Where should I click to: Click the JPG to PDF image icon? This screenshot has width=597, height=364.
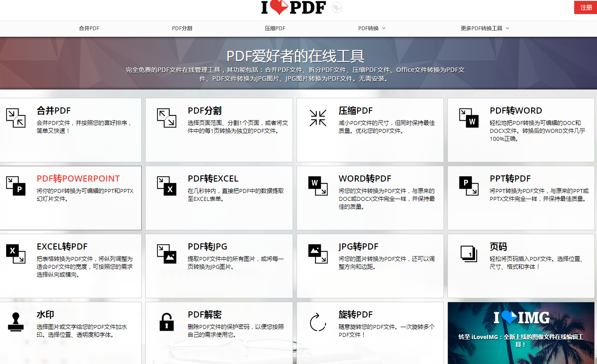(x=318, y=254)
